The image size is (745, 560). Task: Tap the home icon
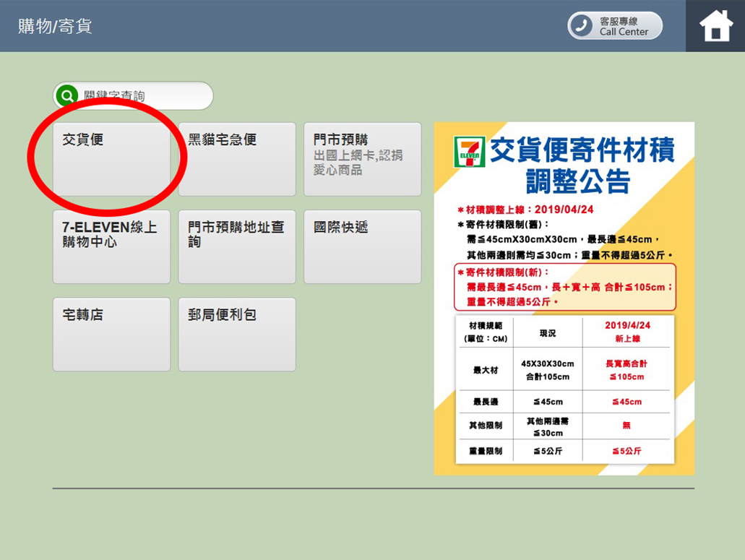click(715, 25)
